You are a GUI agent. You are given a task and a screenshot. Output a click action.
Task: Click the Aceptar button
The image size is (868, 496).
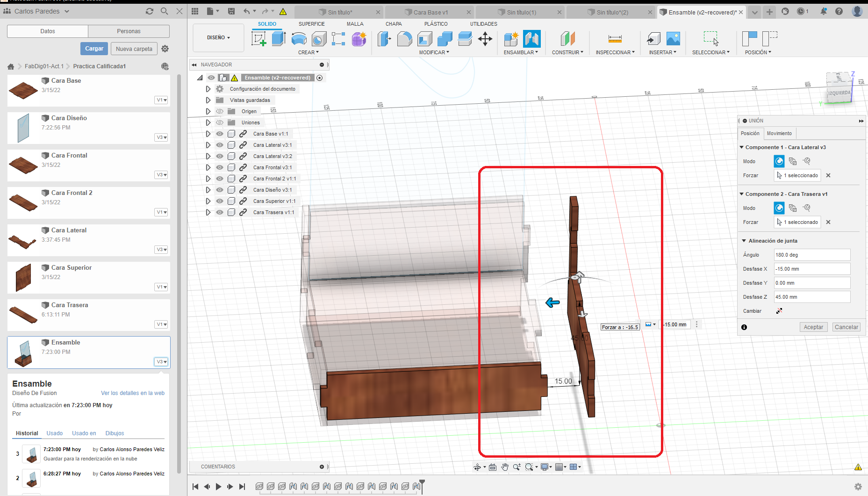[x=813, y=327]
